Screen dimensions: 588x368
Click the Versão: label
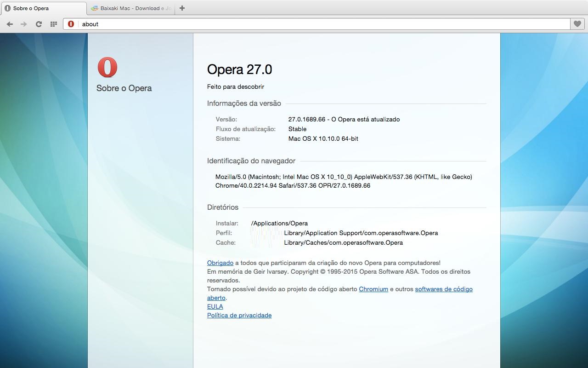point(226,119)
